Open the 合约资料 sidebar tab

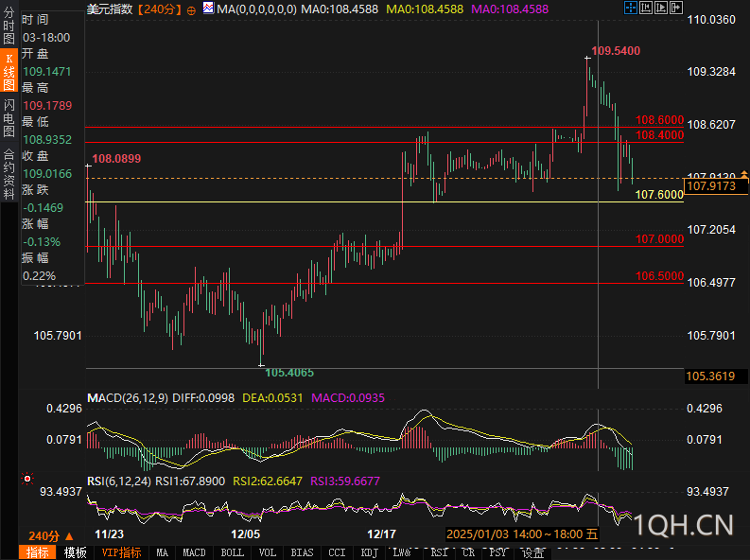9,174
